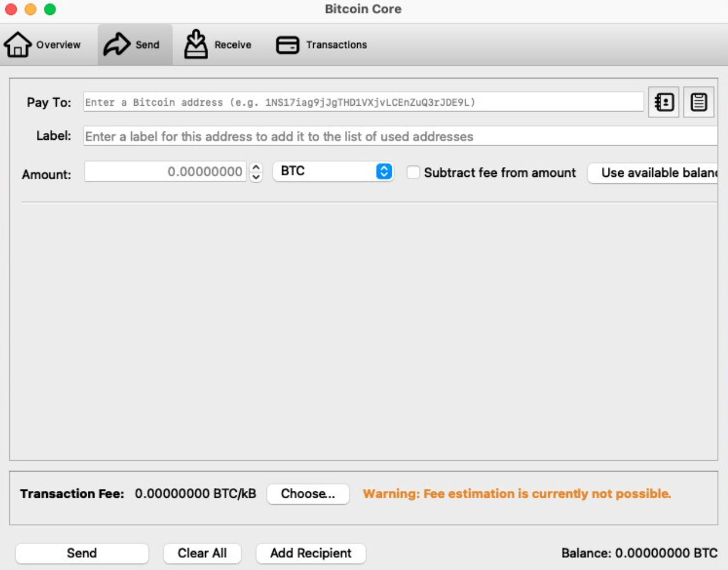Viewport: 728px width, 570px height.
Task: Open the Overview tab
Action: (x=42, y=45)
